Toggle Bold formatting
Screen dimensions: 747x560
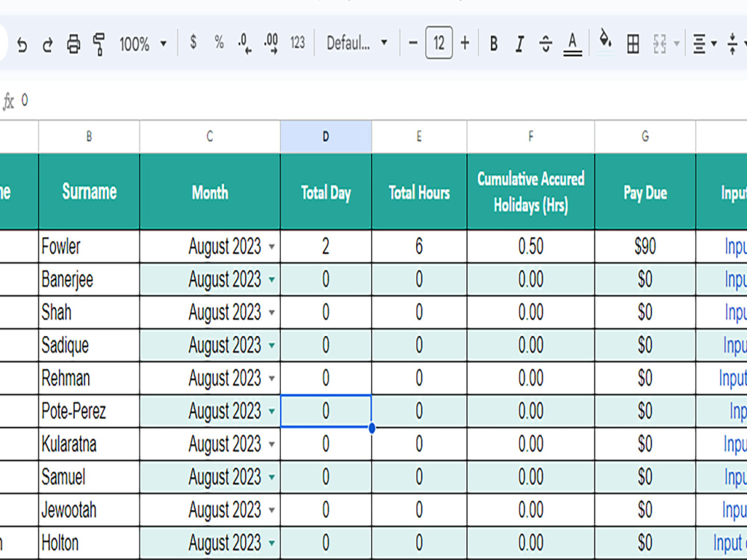coord(494,43)
